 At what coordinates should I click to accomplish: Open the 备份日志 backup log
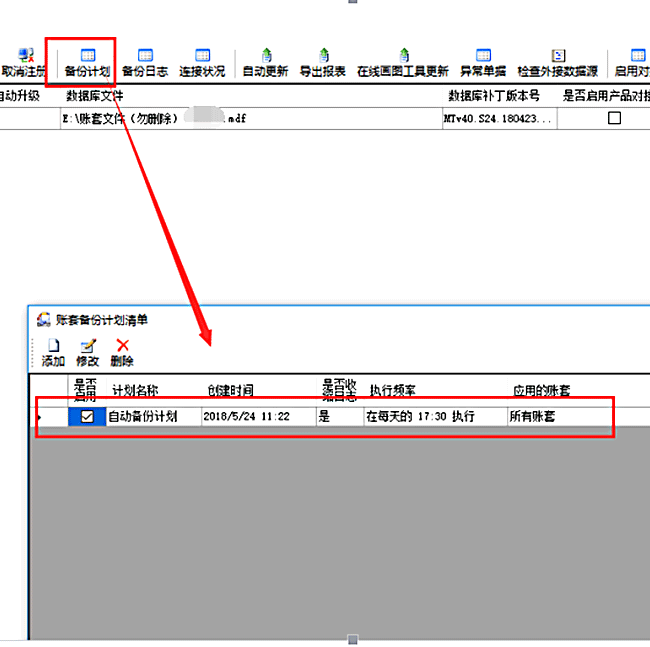tap(145, 63)
